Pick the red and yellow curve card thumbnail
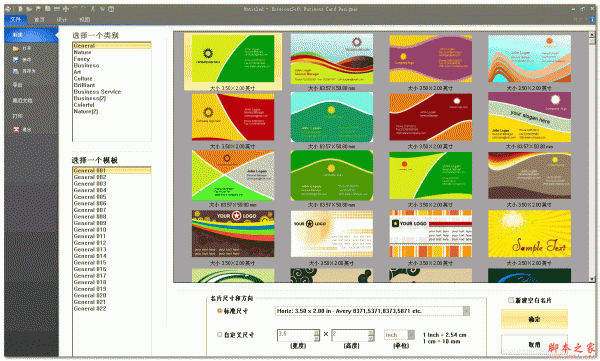Image resolution: width=600 pixels, height=361 pixels. pyautogui.click(x=233, y=117)
